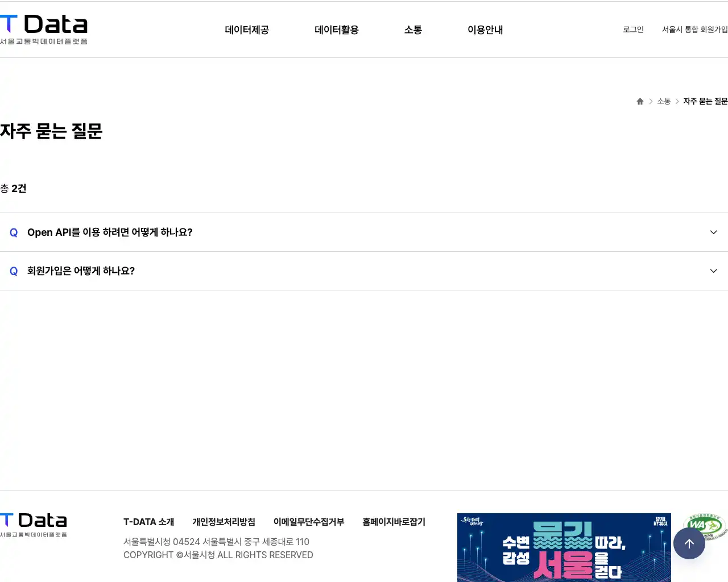Collapse chevron on the first FAQ item
The width and height of the screenshot is (728, 582).
pos(713,232)
